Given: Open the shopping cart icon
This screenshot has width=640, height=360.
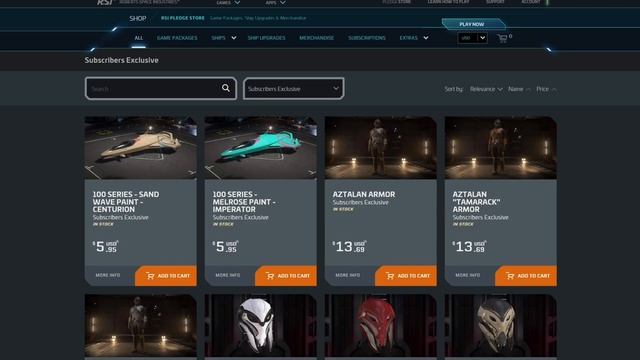Looking at the screenshot, I should pyautogui.click(x=502, y=38).
